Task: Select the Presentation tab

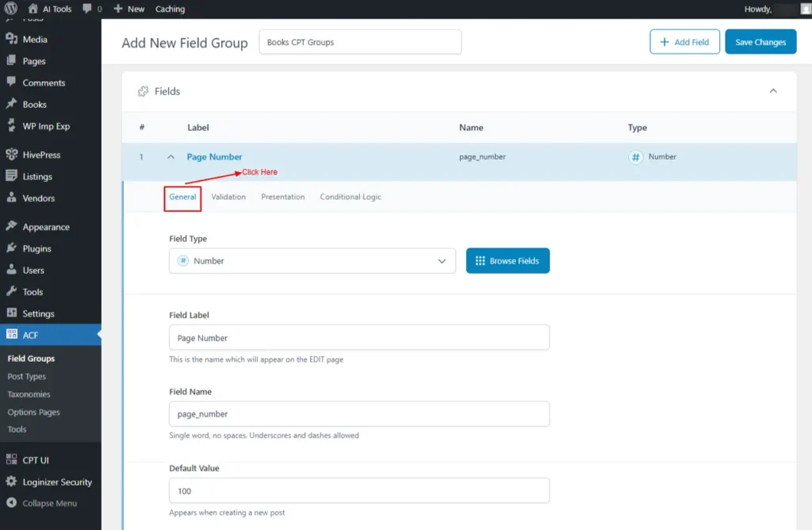Action: pyautogui.click(x=282, y=197)
